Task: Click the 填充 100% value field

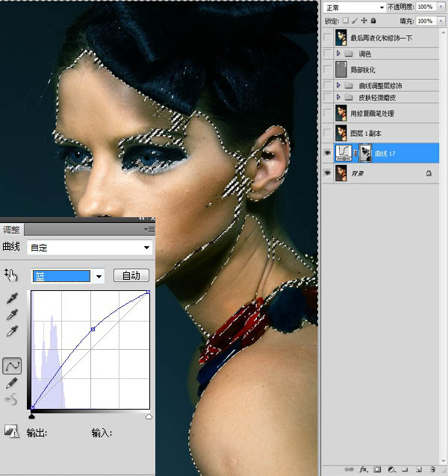Action: click(426, 21)
